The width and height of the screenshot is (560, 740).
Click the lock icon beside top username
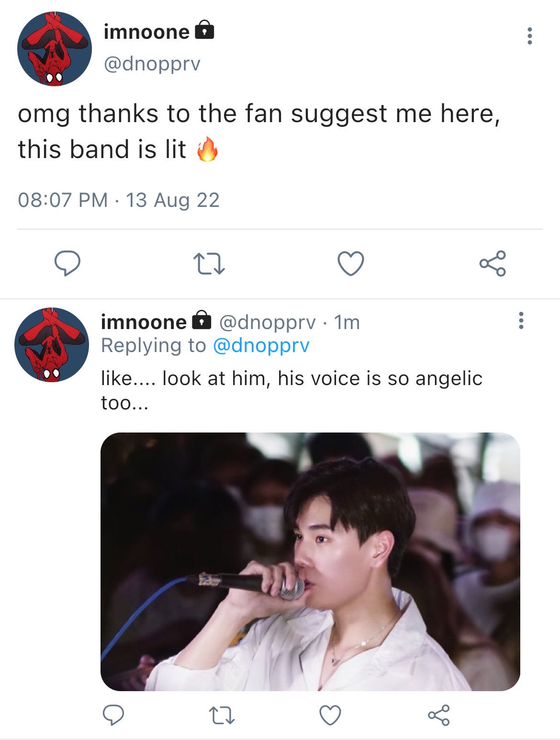coord(204,31)
